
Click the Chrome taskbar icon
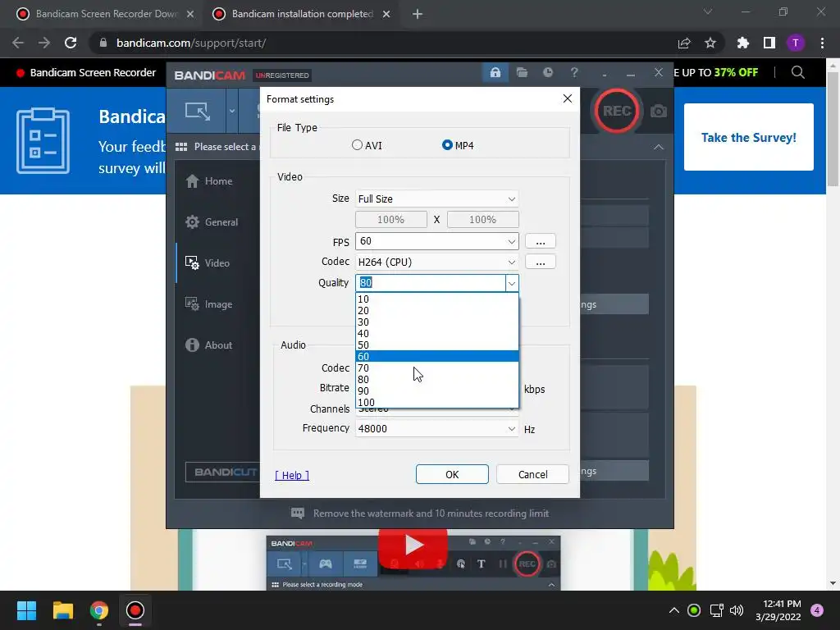point(99,610)
